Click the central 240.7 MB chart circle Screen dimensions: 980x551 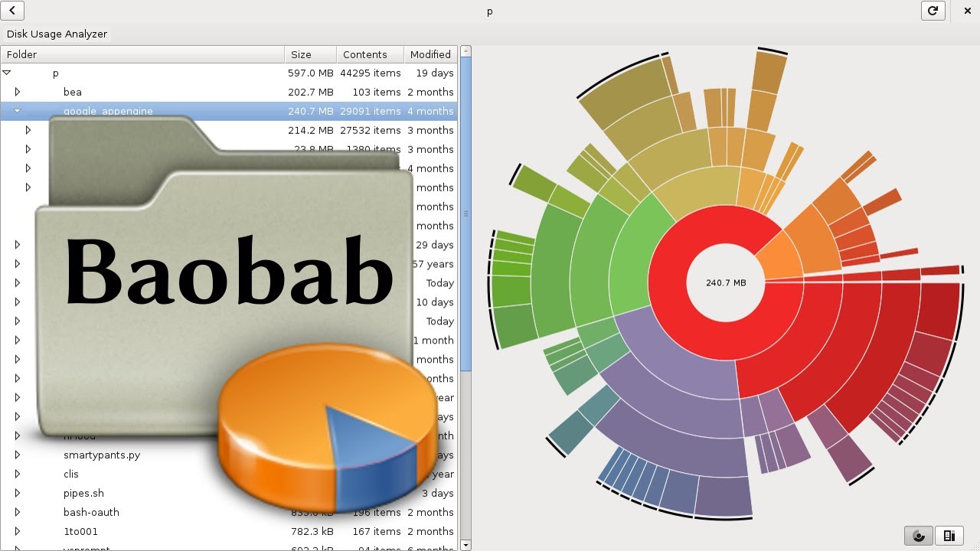725,282
